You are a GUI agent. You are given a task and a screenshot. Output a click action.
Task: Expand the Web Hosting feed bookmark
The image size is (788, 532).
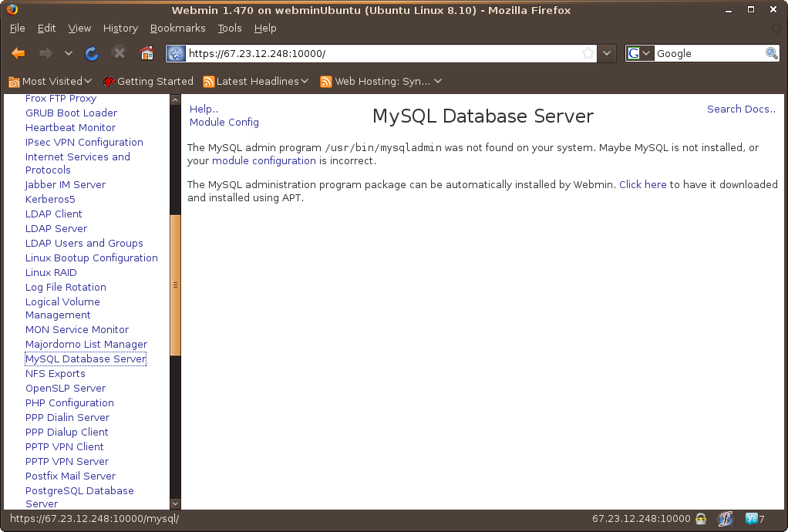coord(382,82)
